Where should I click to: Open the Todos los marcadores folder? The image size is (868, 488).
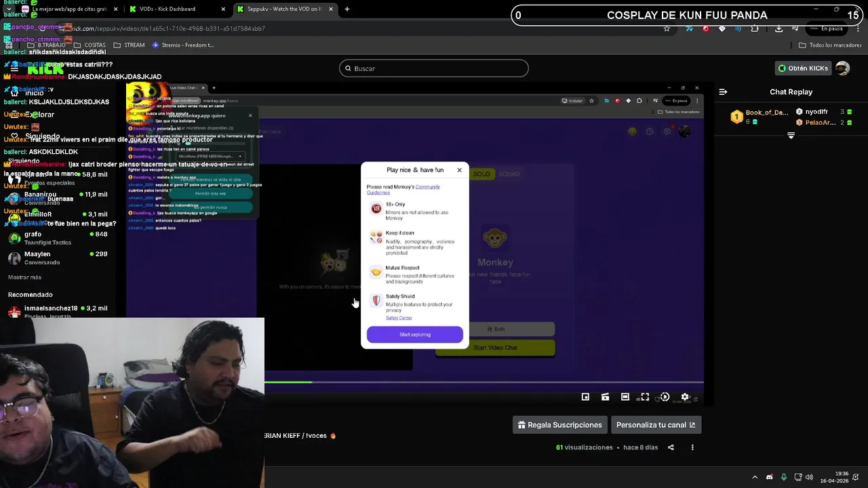(x=830, y=45)
